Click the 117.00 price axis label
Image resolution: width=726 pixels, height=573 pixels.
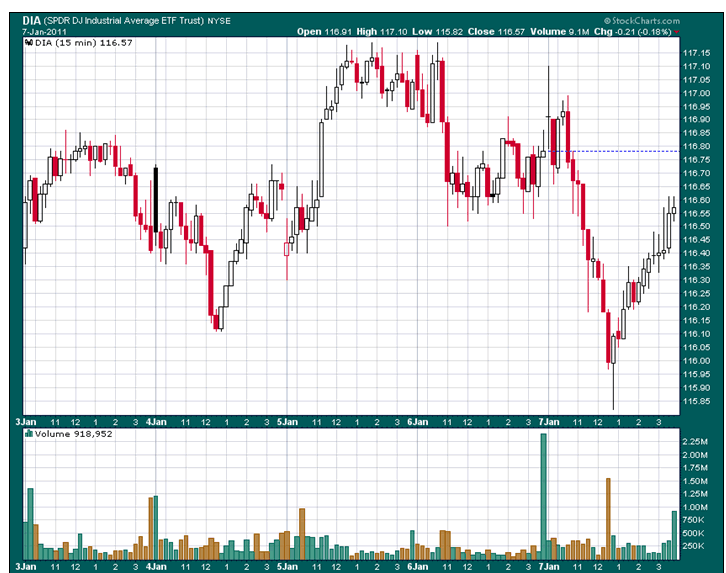696,93
